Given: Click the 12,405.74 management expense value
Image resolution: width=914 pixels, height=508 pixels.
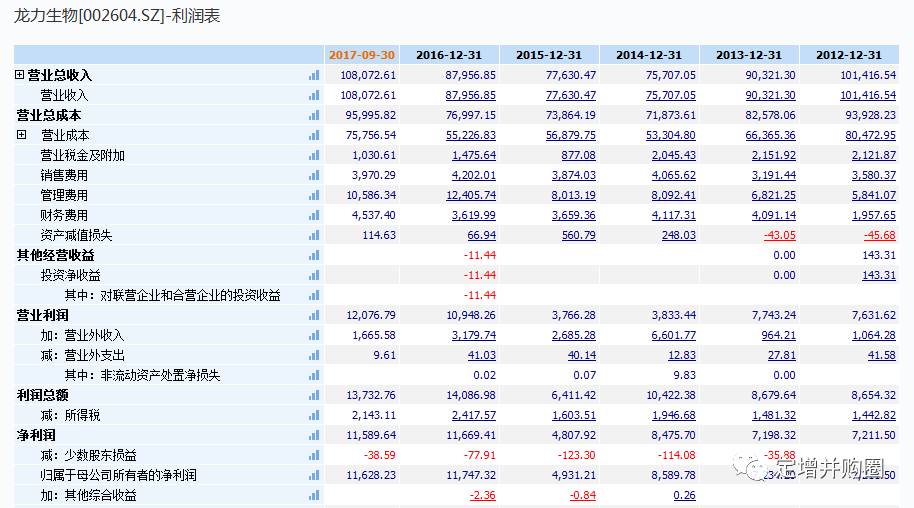Looking at the screenshot, I should pyautogui.click(x=470, y=195).
